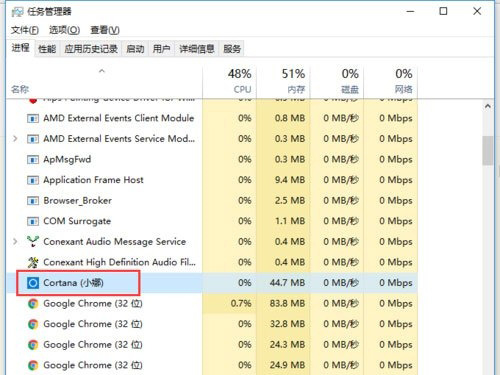Screen dimensions: 500x375
Task: Switch to the 应用历史记录 tab
Action: 91,49
